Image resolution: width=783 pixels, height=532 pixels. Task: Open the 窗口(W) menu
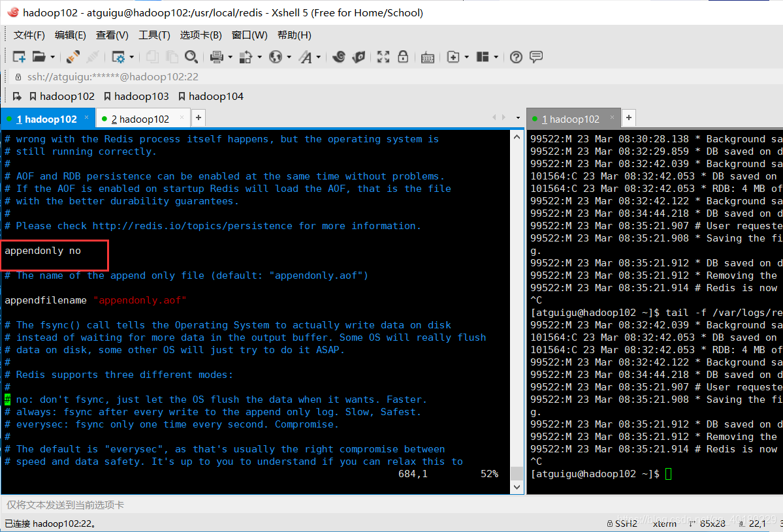pos(249,35)
